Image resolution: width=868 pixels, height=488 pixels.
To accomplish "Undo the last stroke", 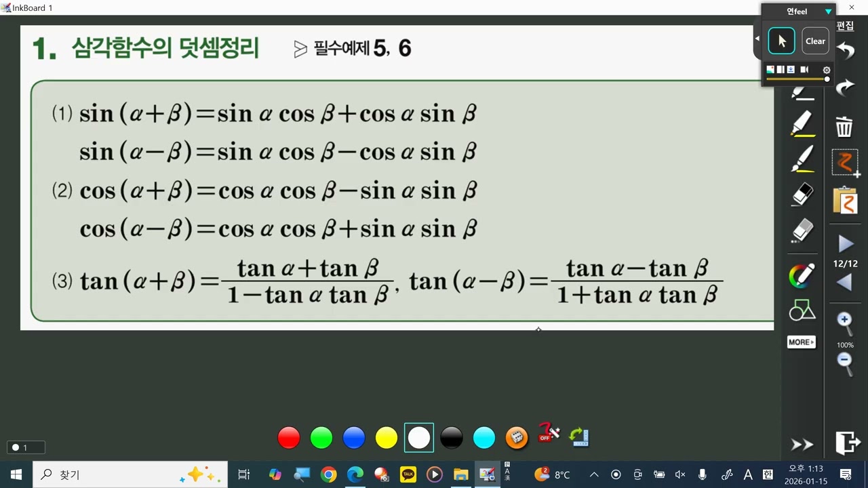I will point(845,52).
